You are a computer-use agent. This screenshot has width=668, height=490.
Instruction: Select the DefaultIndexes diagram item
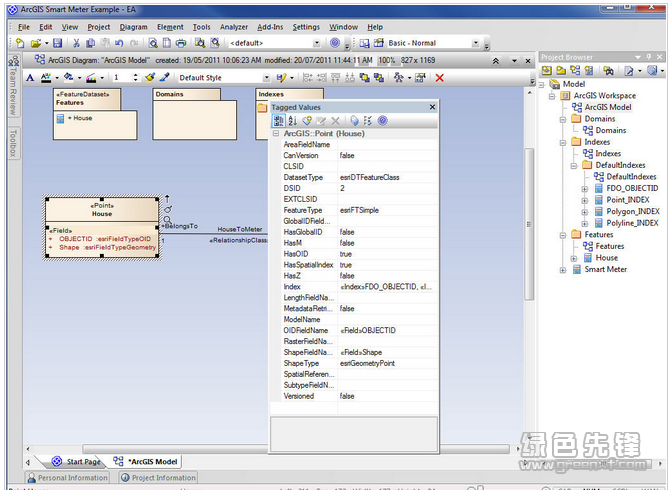point(631,176)
